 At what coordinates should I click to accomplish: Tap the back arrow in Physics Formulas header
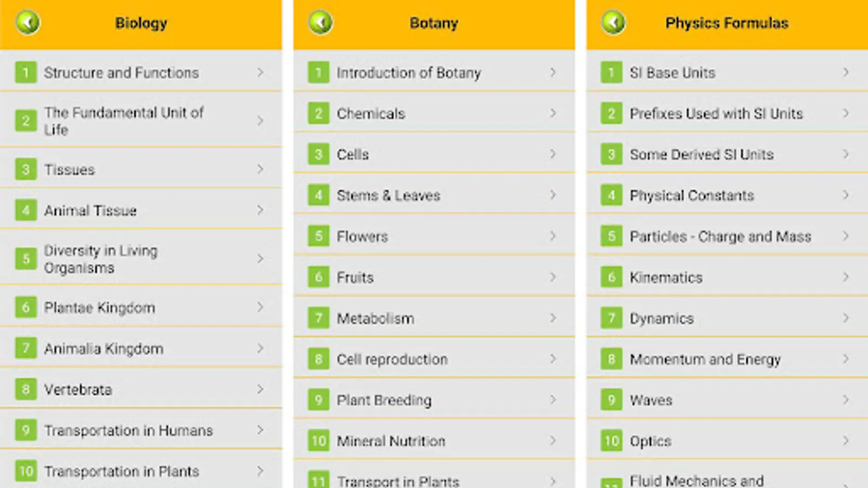[x=614, y=23]
